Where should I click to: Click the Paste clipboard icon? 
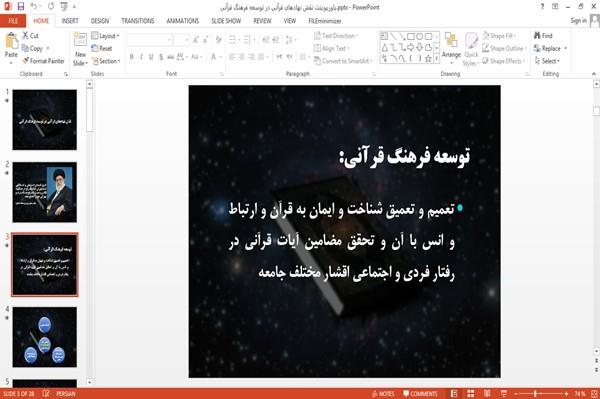11,41
